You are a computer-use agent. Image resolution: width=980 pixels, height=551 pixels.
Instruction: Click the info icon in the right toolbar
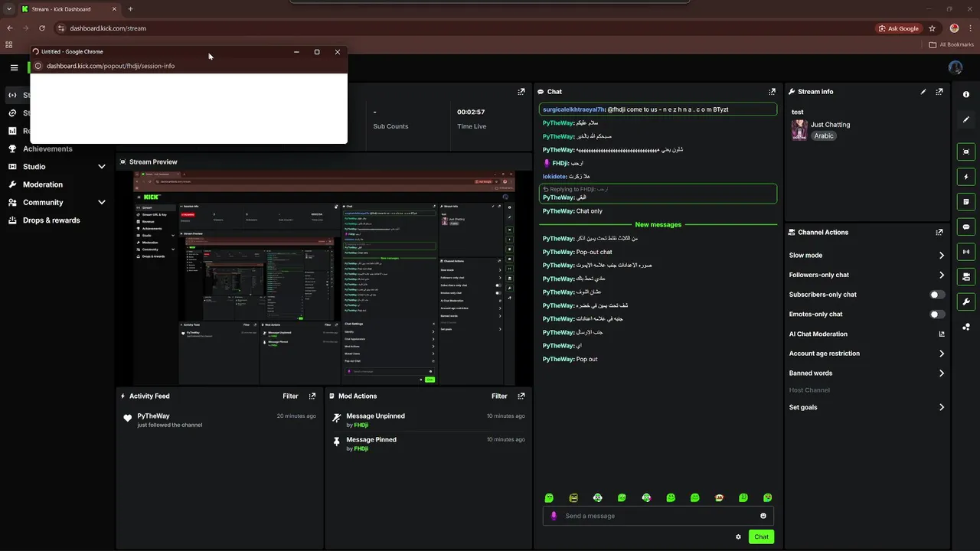click(966, 94)
